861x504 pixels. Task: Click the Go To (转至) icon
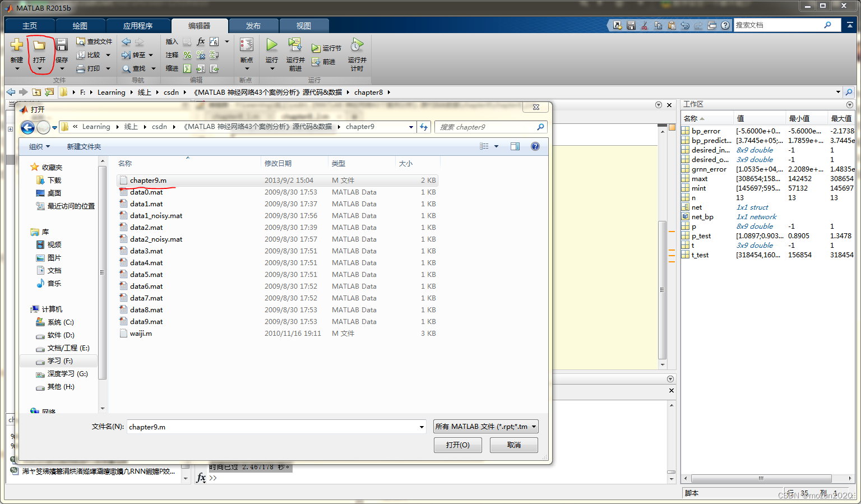(x=126, y=55)
